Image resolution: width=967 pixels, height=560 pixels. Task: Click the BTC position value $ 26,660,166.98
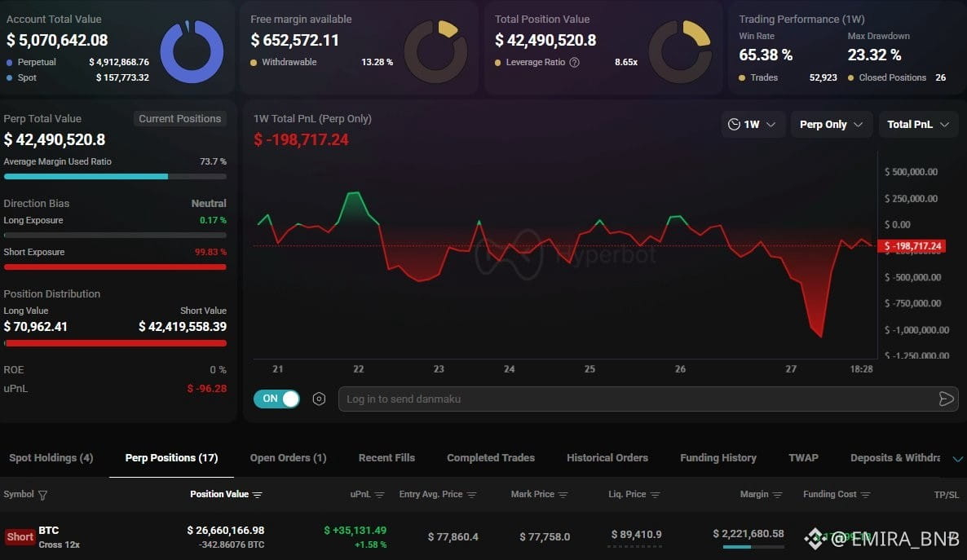(x=226, y=531)
